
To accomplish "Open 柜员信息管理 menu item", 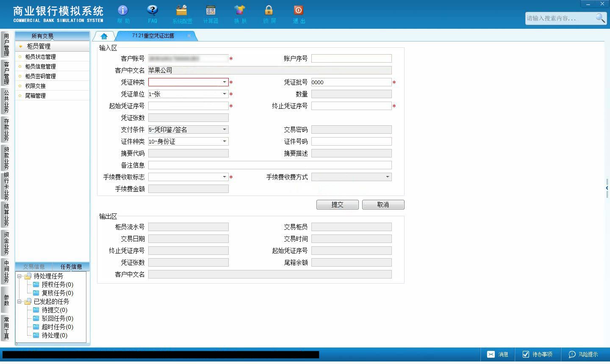I will (x=40, y=66).
